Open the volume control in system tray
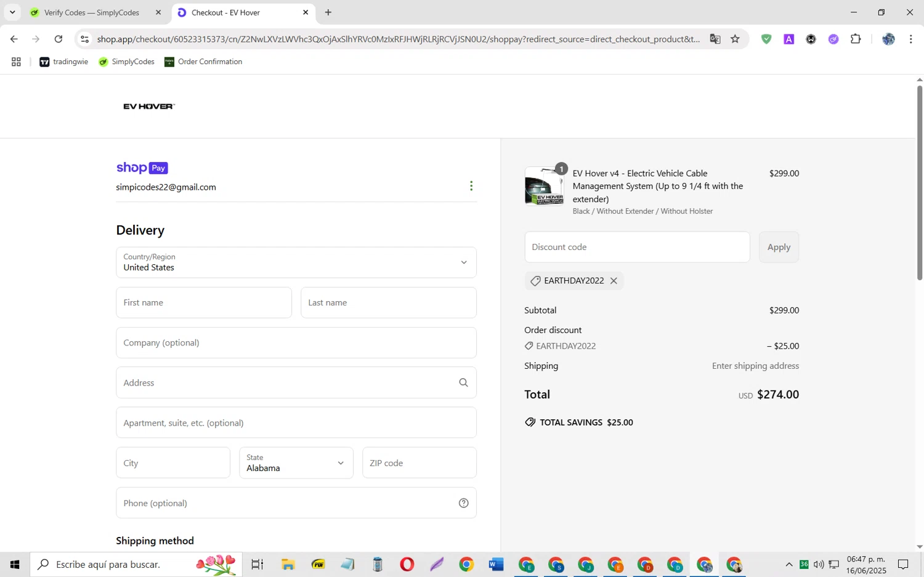Image resolution: width=924 pixels, height=577 pixels. point(819,565)
